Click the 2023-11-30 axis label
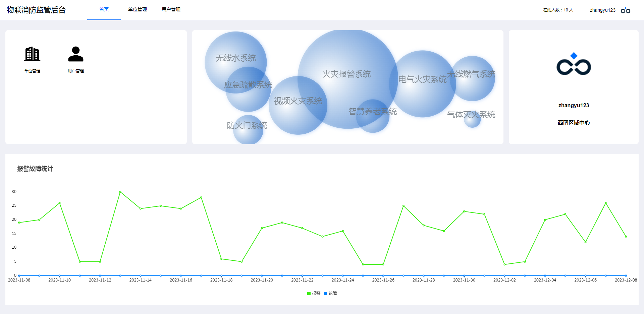The width and height of the screenshot is (644, 314). [464, 280]
